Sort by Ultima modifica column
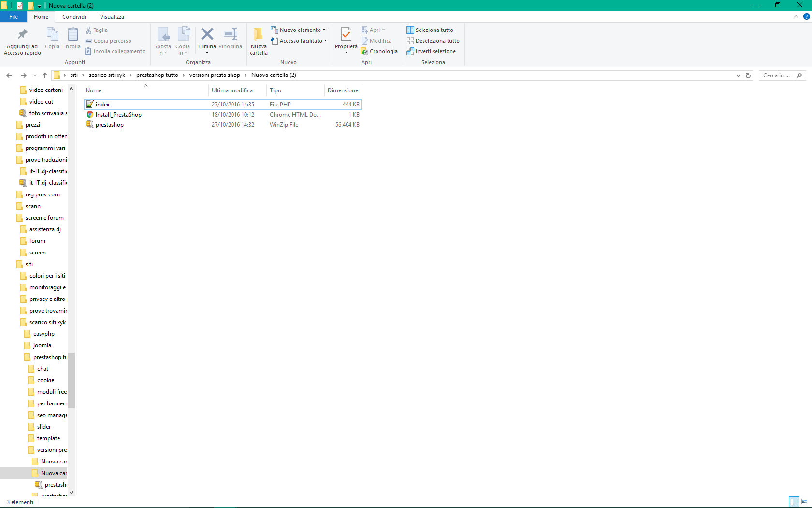Viewport: 812px width, 508px height. point(237,90)
